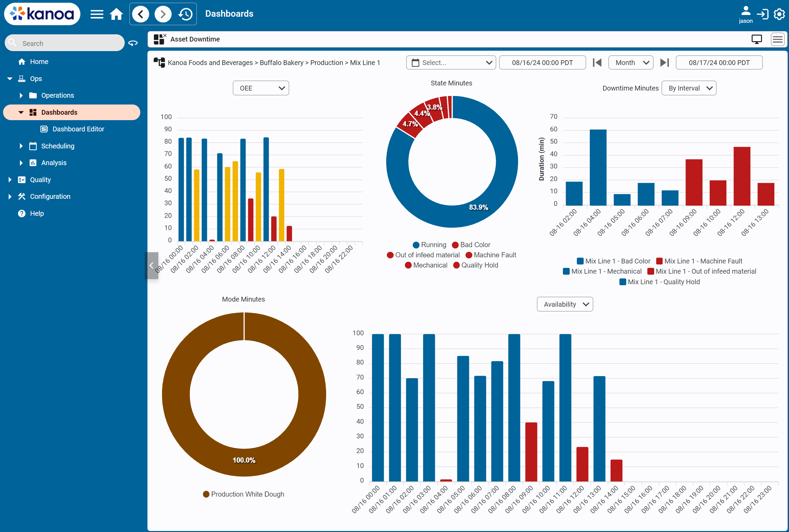Jump to previous period skip icon
Screen dimensions: 789x532
(597, 63)
